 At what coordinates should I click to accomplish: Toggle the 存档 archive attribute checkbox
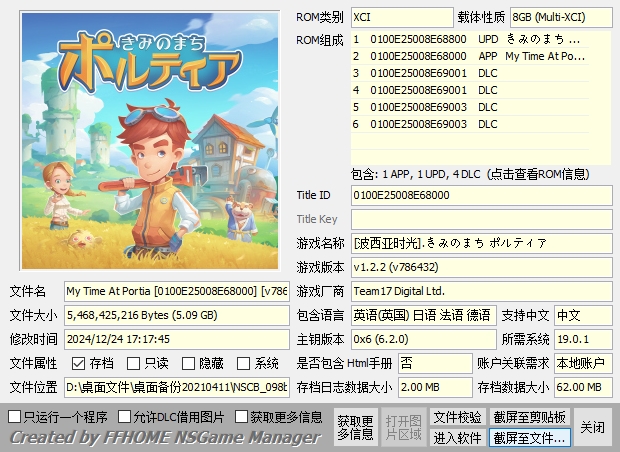pos(79,363)
